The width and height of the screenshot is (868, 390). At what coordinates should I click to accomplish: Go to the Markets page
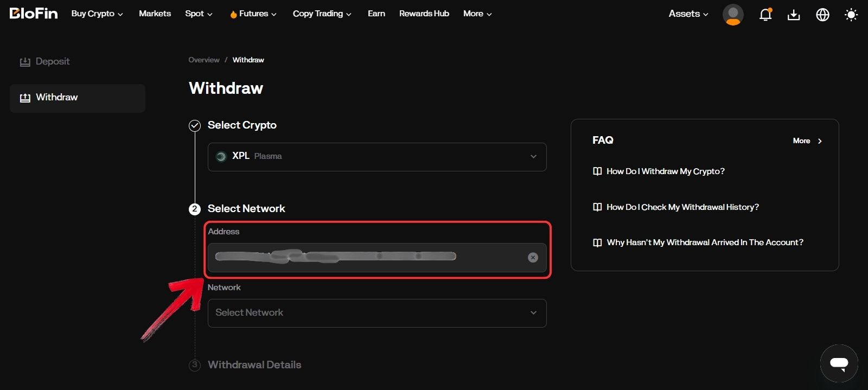[155, 14]
